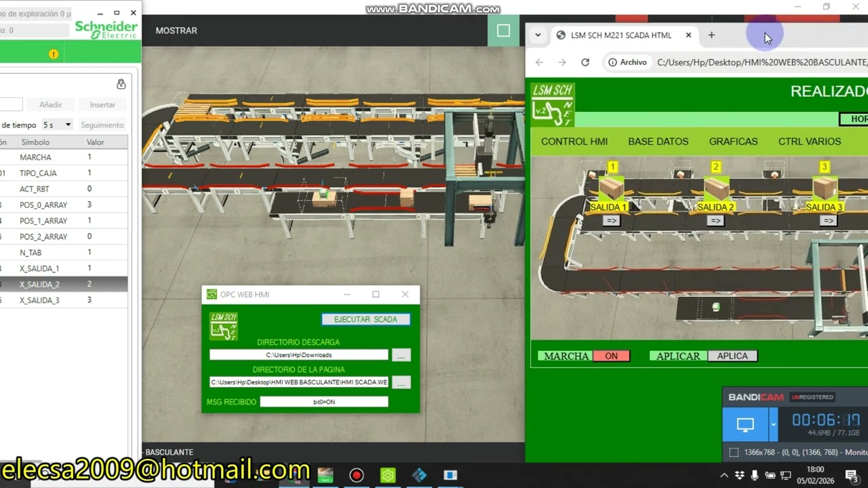The width and height of the screenshot is (868, 488).
Task: Close the LSM SCH M221 SCADA HTML tab
Action: coord(688,35)
